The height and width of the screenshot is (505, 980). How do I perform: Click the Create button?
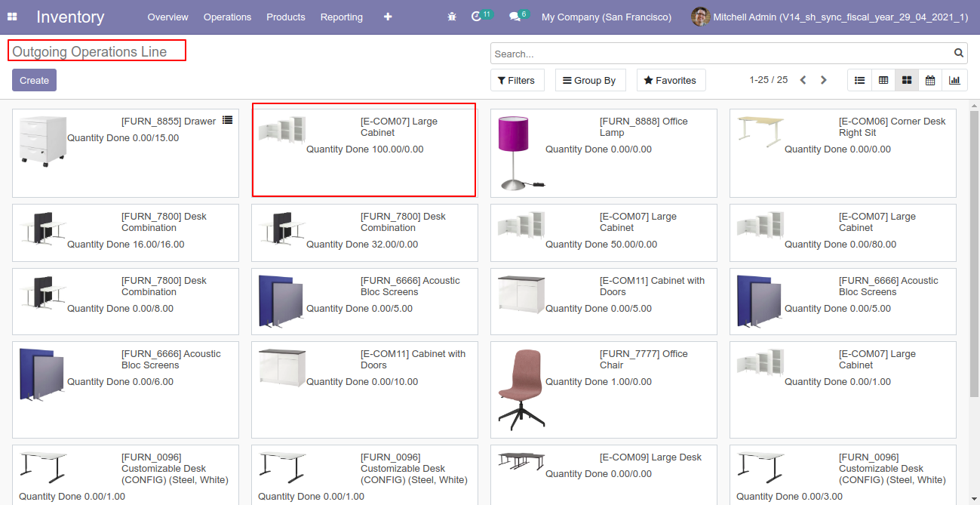[34, 80]
